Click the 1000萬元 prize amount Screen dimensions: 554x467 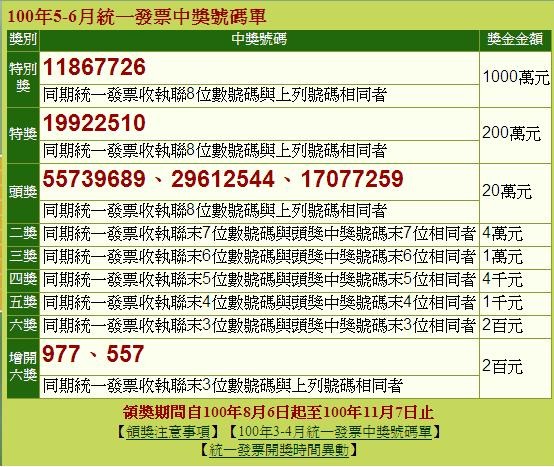click(516, 77)
